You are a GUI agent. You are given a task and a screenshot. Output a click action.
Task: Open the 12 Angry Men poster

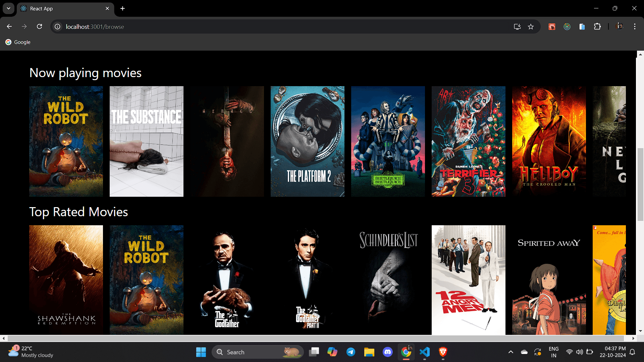click(469, 280)
